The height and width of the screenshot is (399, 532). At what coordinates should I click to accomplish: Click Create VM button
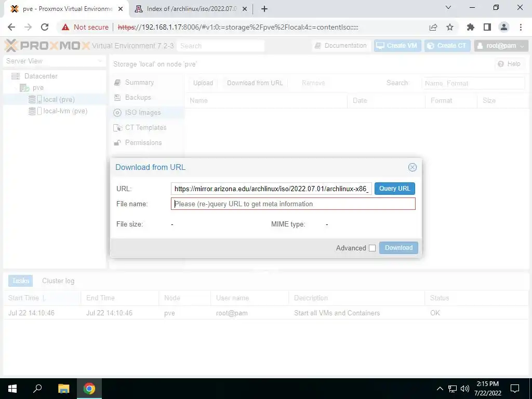[397, 46]
